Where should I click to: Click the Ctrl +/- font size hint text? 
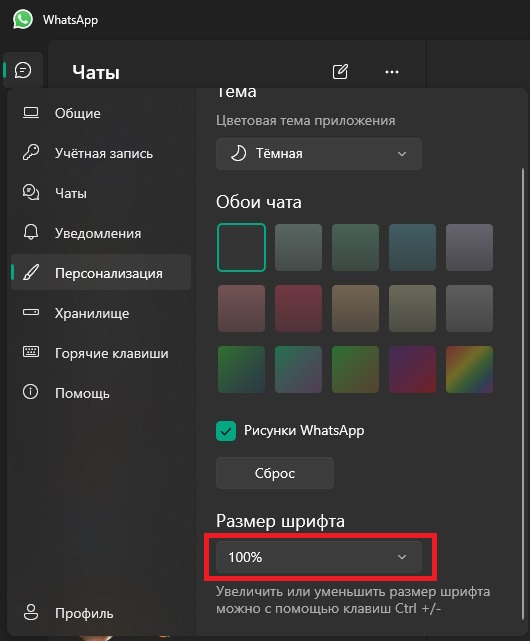[x=353, y=600]
